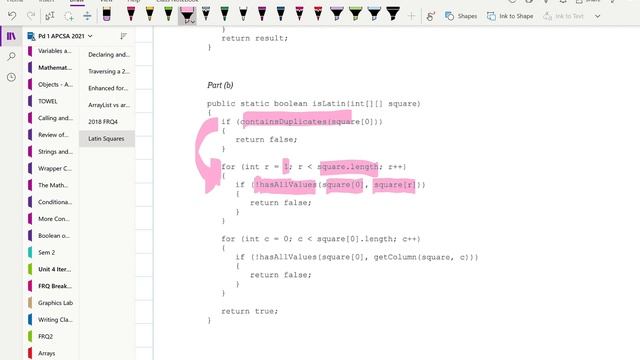Open pink highlighter options dropdown arrow
Screen dimensions: 640x360
coord(193,21)
